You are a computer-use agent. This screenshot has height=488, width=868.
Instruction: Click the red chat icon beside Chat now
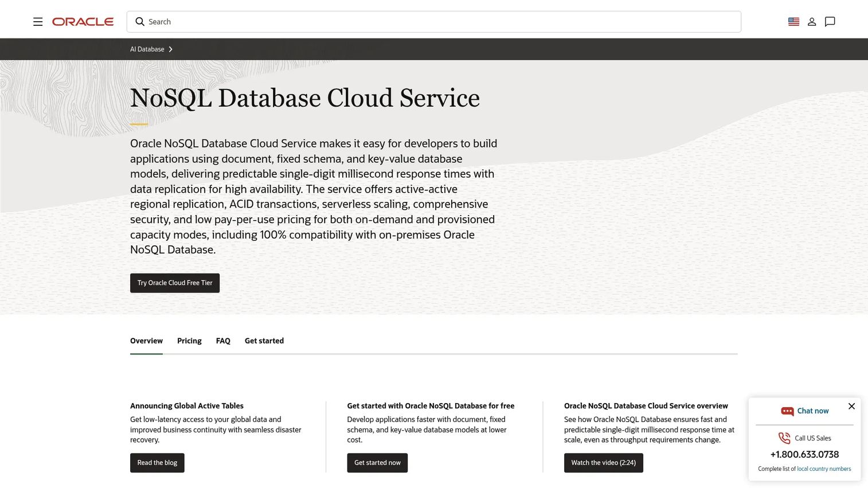click(x=787, y=411)
